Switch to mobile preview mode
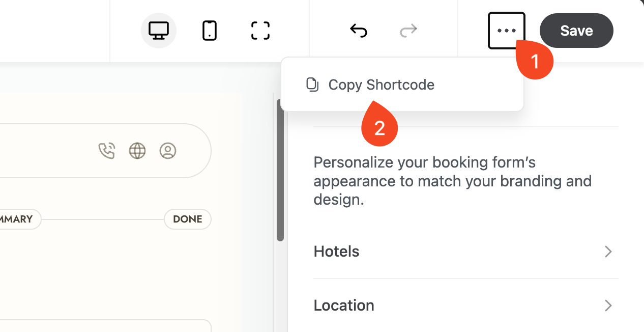 click(210, 31)
